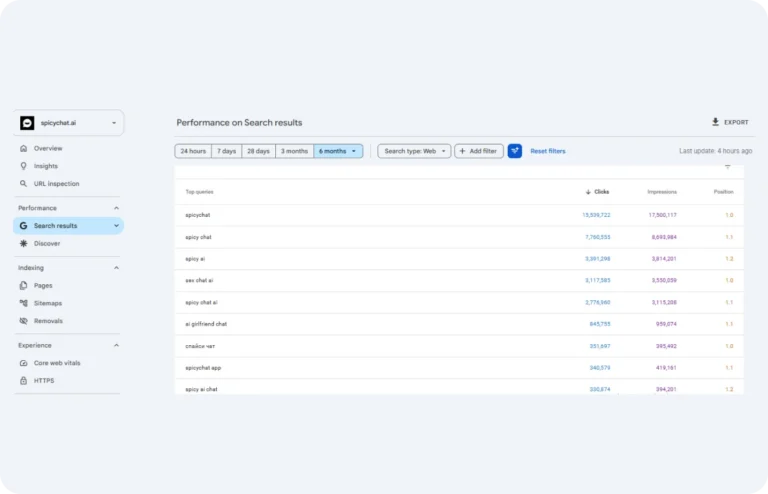This screenshot has width=768, height=494.
Task: Open Core web vitals report
Action: tap(57, 363)
